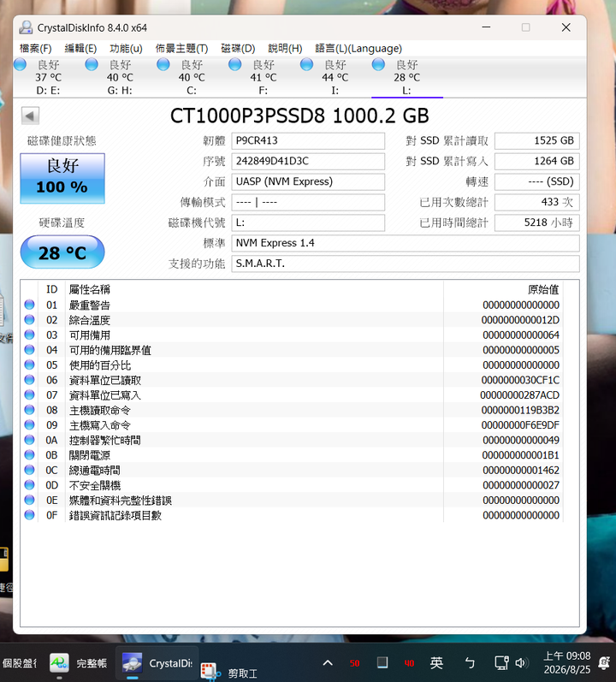This screenshot has height=682, width=616.
Task: Select the L: disk at 28 °C
Action: (407, 77)
